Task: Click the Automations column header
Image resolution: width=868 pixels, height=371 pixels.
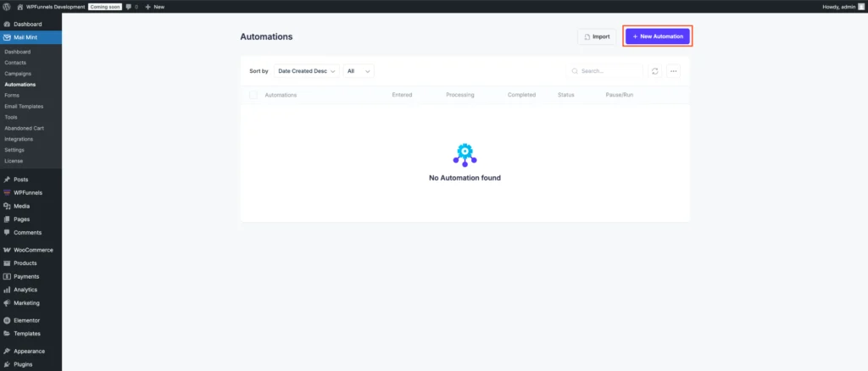Action: (x=281, y=95)
